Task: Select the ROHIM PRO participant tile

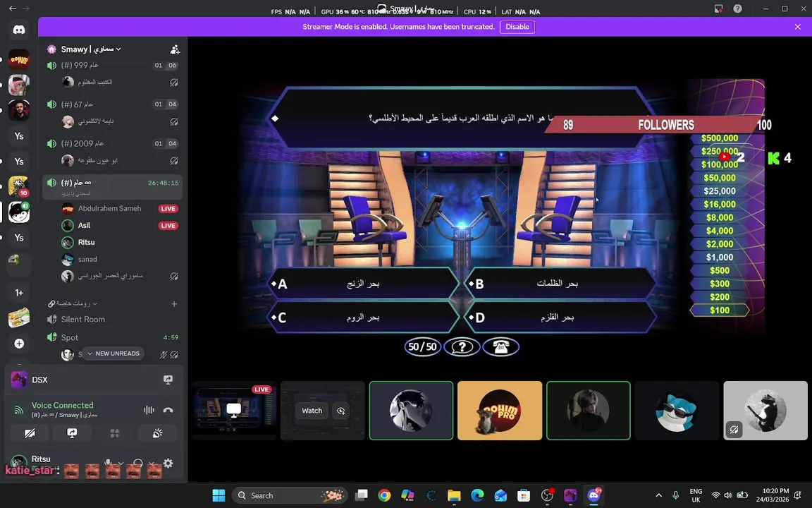Action: click(x=500, y=411)
